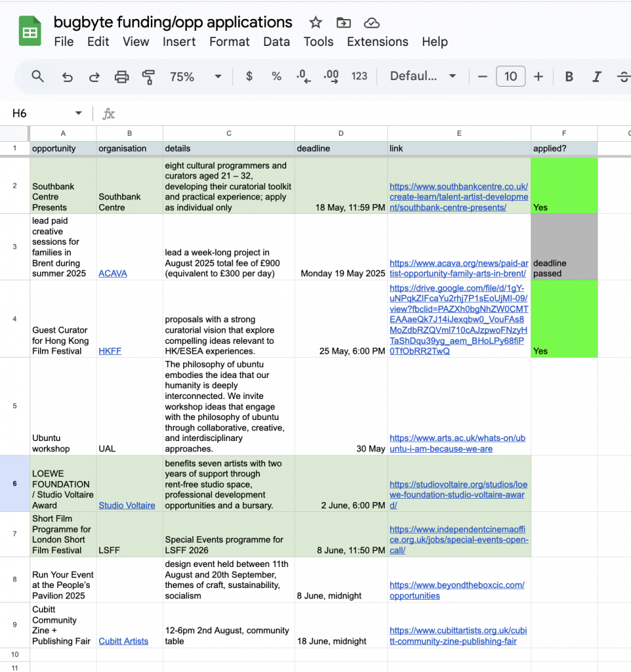Open the cubittartists.org.uk zine fair link
The height and width of the screenshot is (672, 631).
458,636
